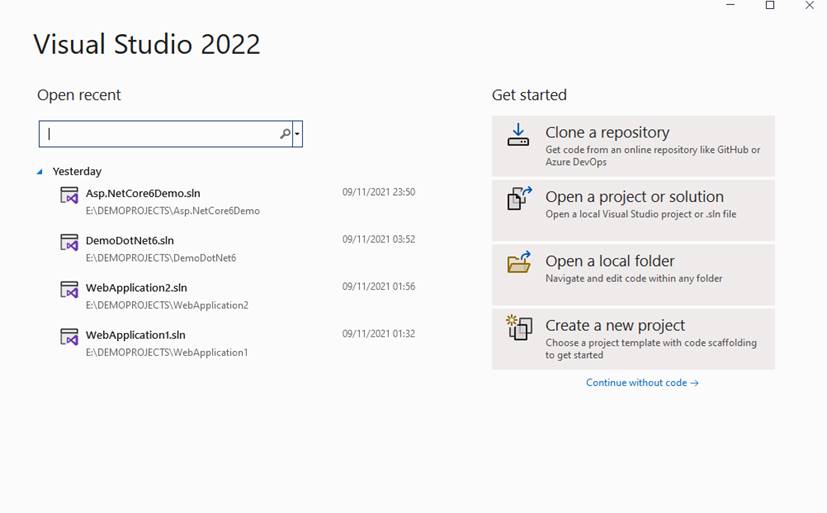This screenshot has width=827, height=513.
Task: Click the Asp.NetCore6Demo.sln solution icon
Action: click(x=69, y=196)
